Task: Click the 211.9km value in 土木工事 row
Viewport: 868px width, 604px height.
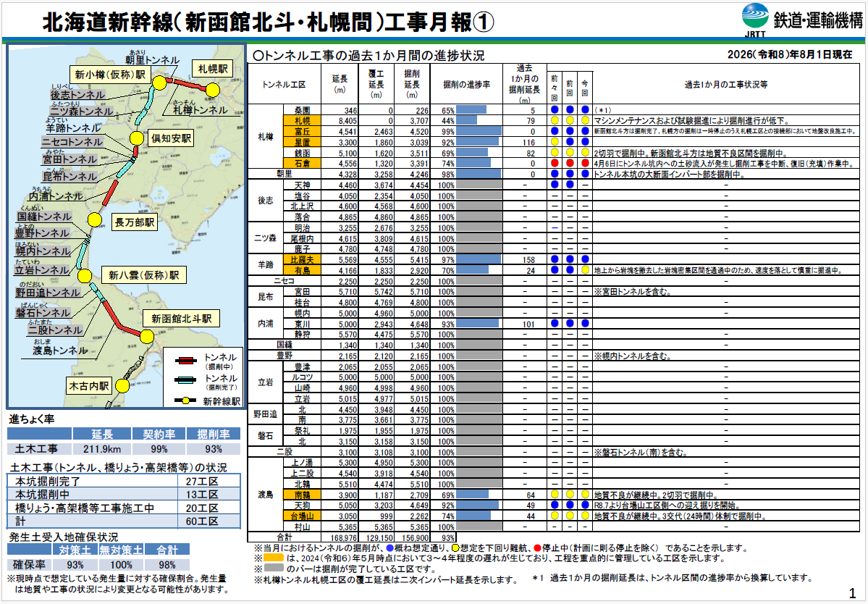Action: [x=102, y=449]
